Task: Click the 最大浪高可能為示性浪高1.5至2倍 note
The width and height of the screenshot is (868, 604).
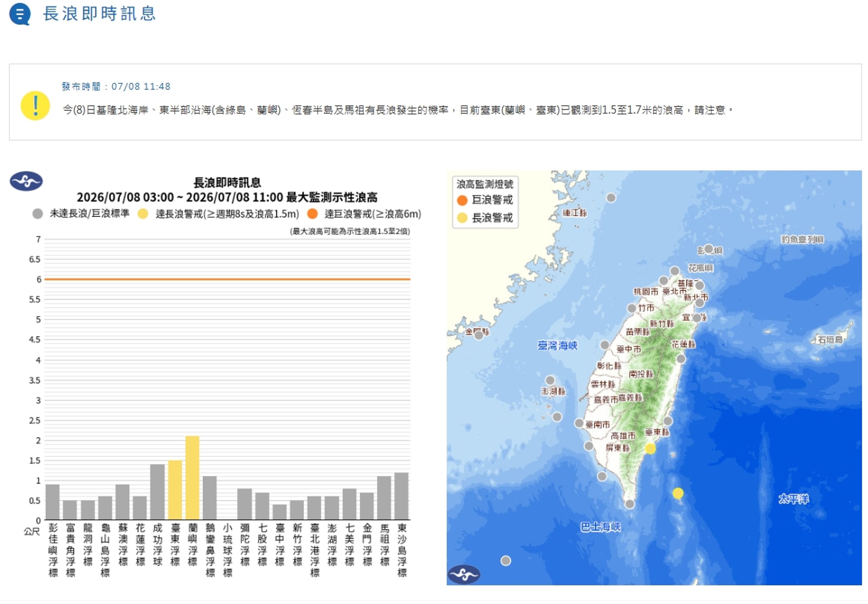Action: pos(350,231)
